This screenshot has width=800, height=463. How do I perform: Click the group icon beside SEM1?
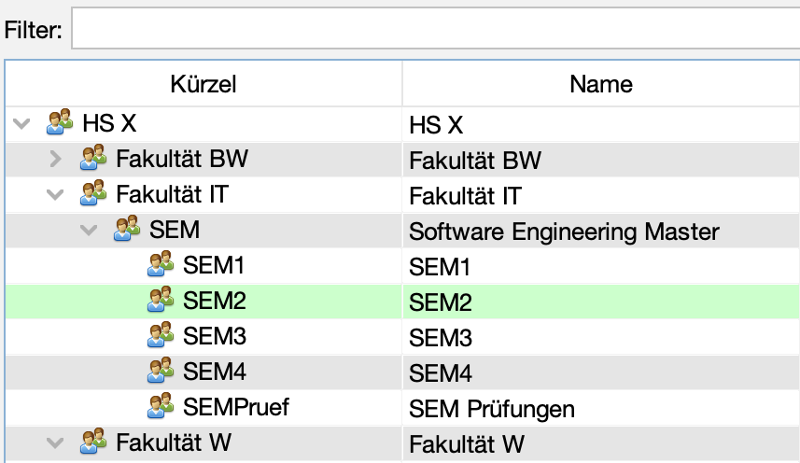click(160, 265)
